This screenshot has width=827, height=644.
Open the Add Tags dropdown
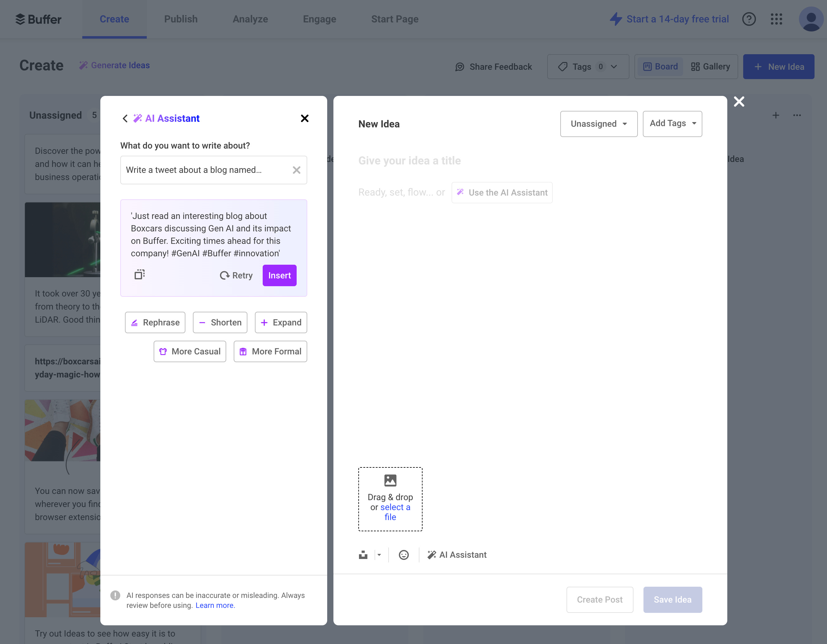(672, 124)
